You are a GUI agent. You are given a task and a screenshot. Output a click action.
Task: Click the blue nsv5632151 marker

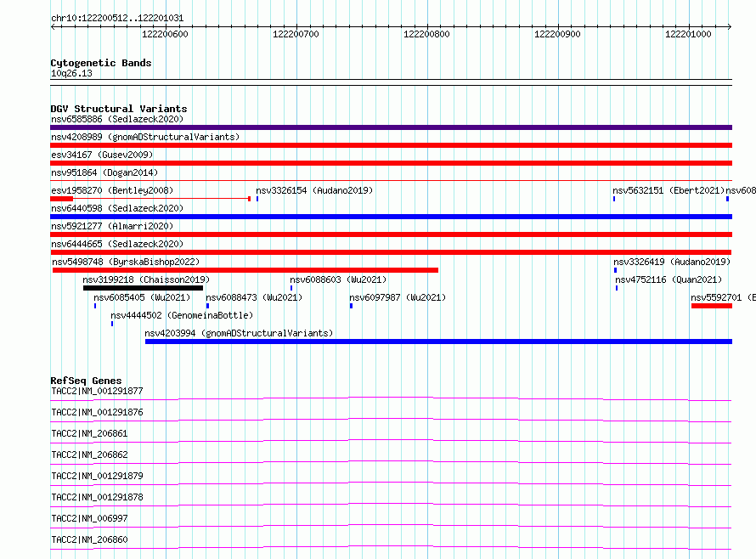(614, 199)
